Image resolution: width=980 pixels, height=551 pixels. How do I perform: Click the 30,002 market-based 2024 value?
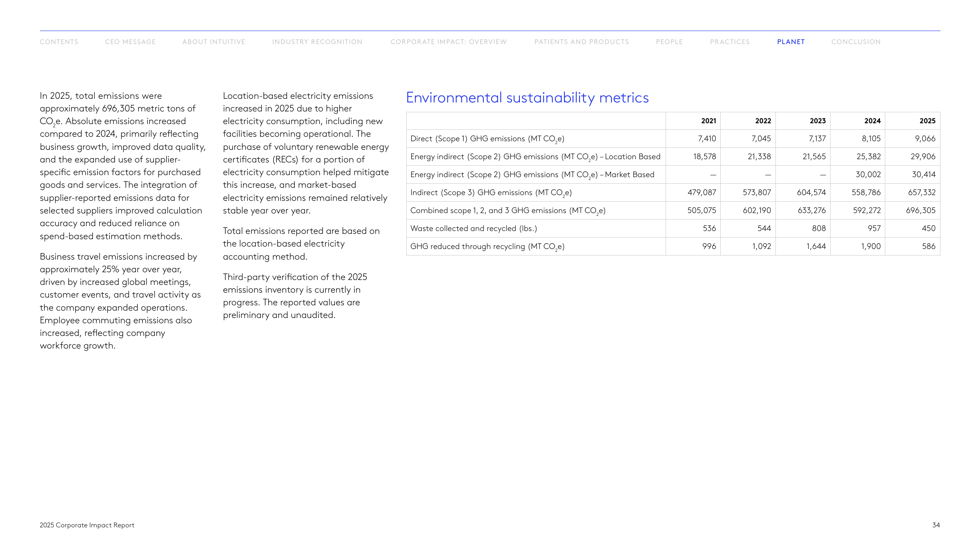pyautogui.click(x=868, y=175)
